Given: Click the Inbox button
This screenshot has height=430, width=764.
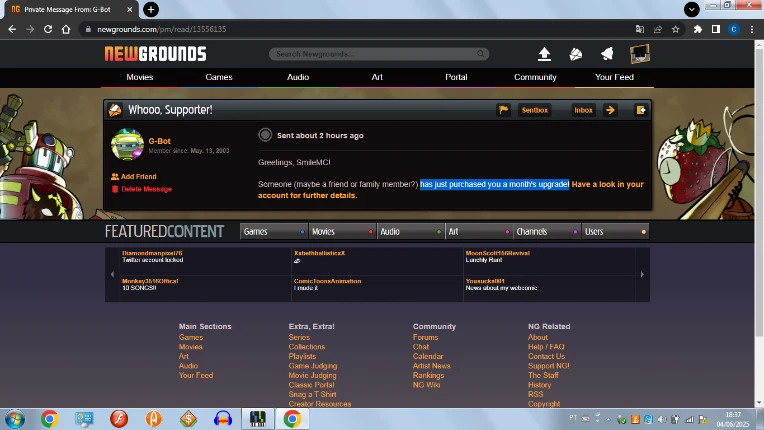Looking at the screenshot, I should click(583, 110).
